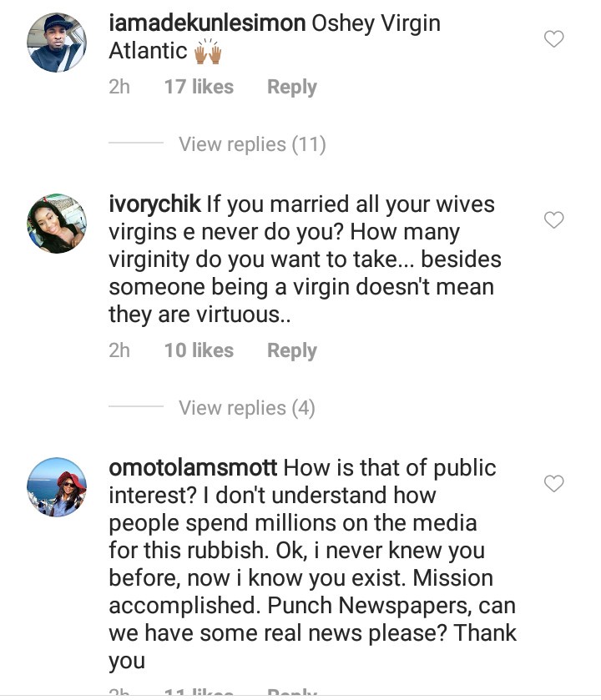Open ivorychik's profile picture

tap(57, 224)
